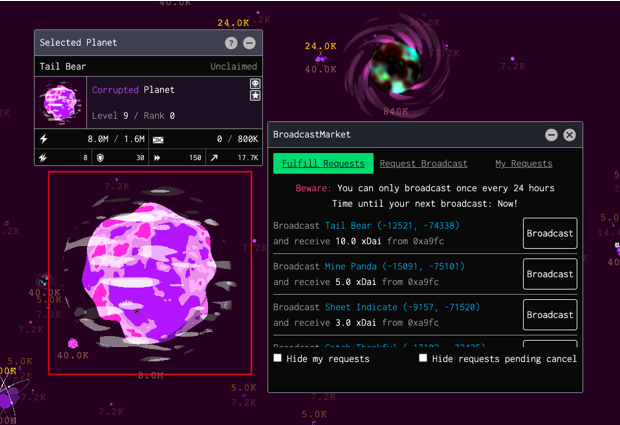Click the Corrupted Planet type label
The width and height of the screenshot is (620, 425).
(x=133, y=90)
